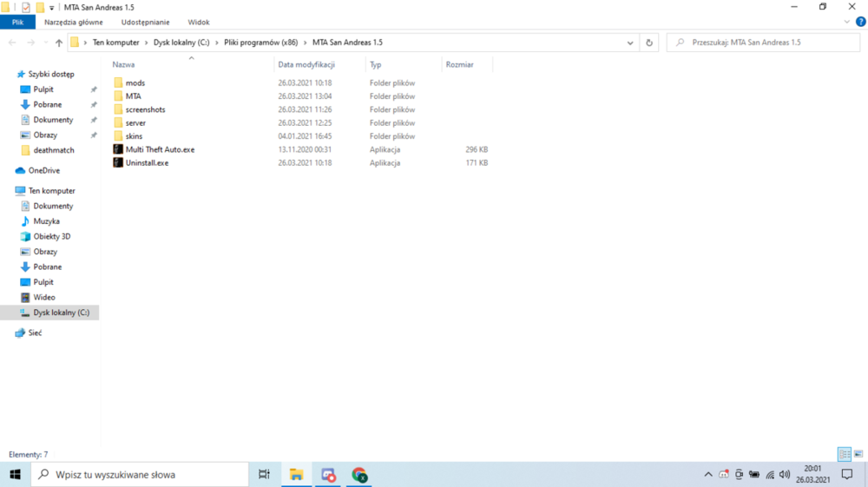Viewport: 868px width, 487px height.
Task: Select the Uninstall.exe file icon
Action: click(118, 162)
